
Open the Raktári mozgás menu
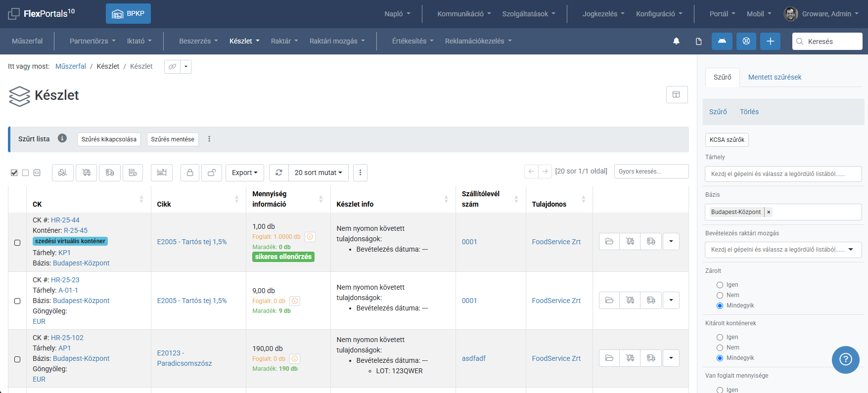click(x=337, y=41)
